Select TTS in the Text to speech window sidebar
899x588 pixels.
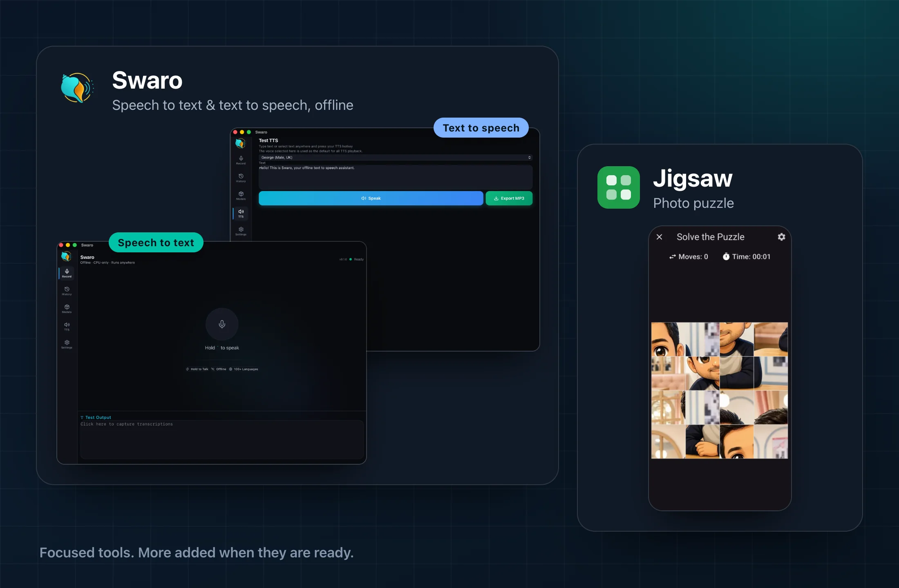(241, 213)
